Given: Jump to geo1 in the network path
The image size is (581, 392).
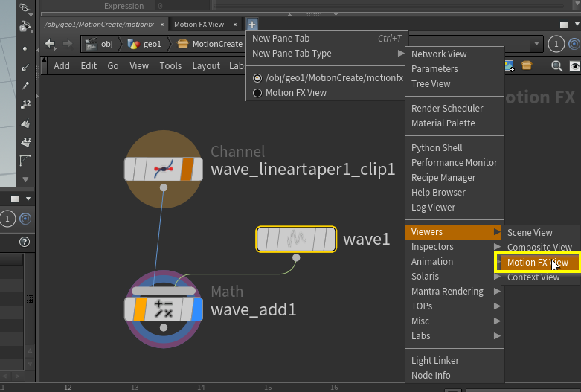Looking at the screenshot, I should [144, 44].
